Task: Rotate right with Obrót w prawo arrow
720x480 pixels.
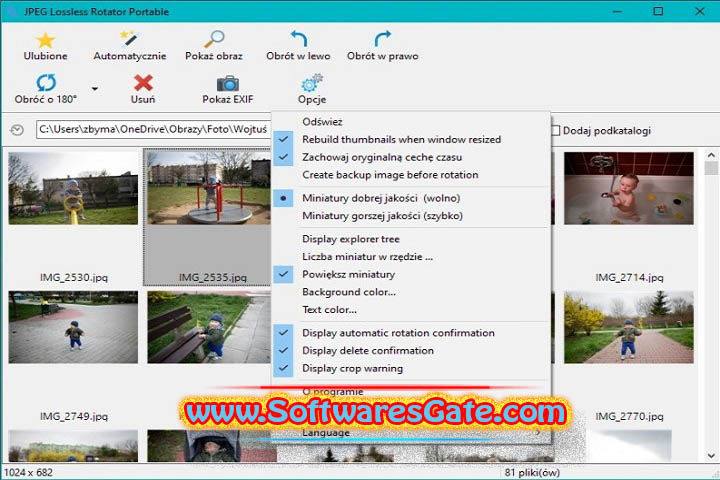Action: [x=382, y=39]
